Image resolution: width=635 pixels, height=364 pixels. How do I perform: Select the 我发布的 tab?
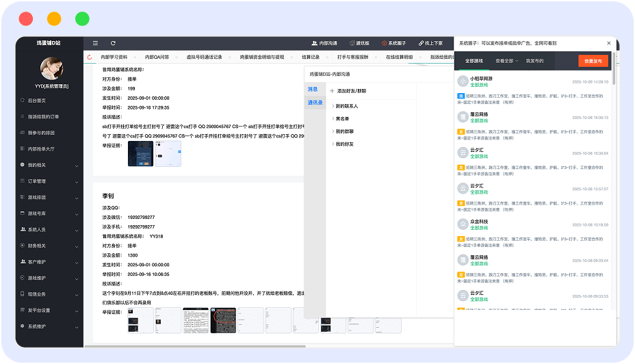click(535, 61)
